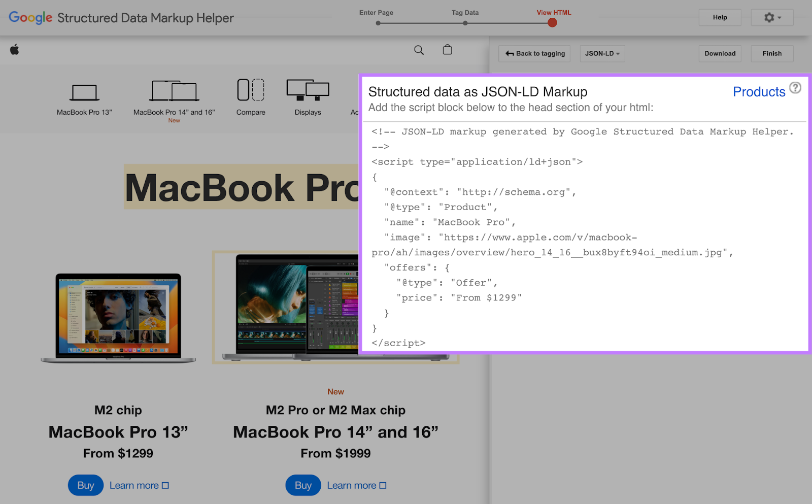The image size is (812, 504).
Task: Click the highlighted MacBook Pro heading
Action: click(242, 187)
